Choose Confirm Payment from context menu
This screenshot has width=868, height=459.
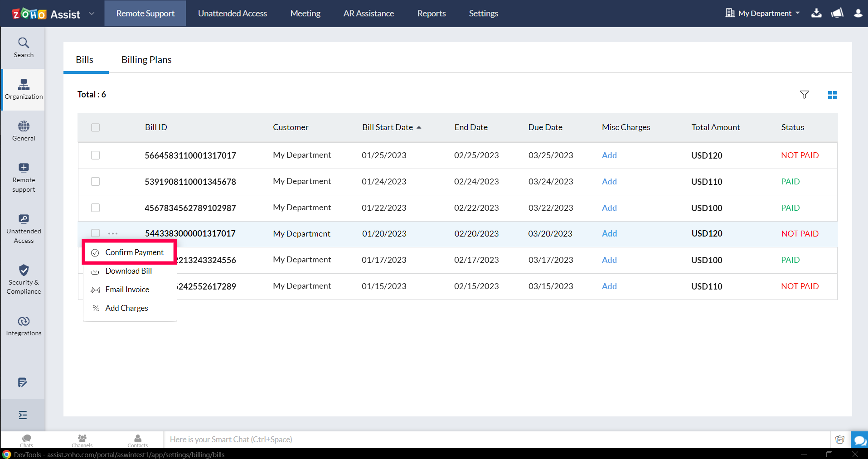tap(134, 252)
